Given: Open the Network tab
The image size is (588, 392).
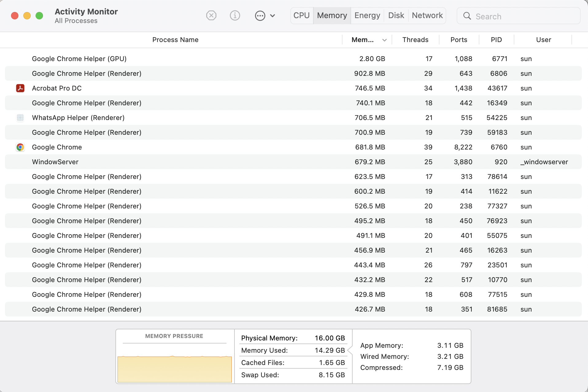Looking at the screenshot, I should tap(427, 15).
